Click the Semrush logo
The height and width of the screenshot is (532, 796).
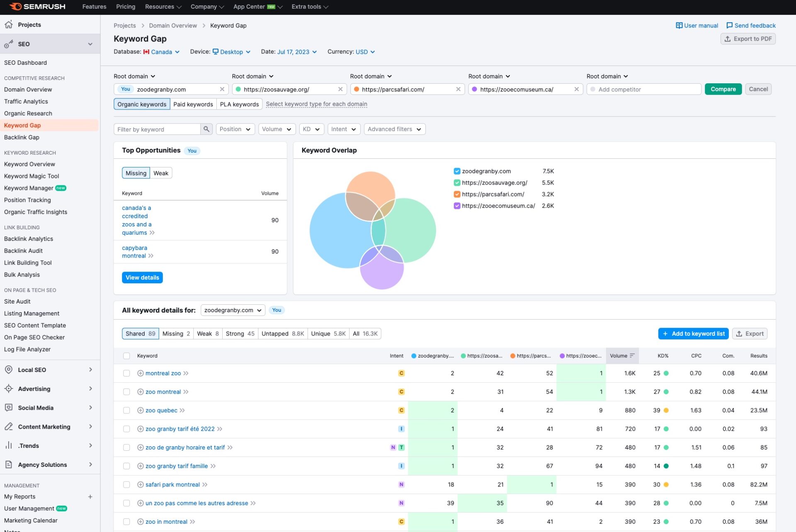37,7
